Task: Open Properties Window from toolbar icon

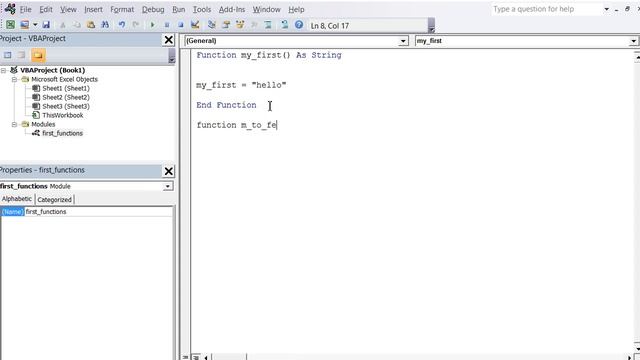Action: [x=226, y=25]
